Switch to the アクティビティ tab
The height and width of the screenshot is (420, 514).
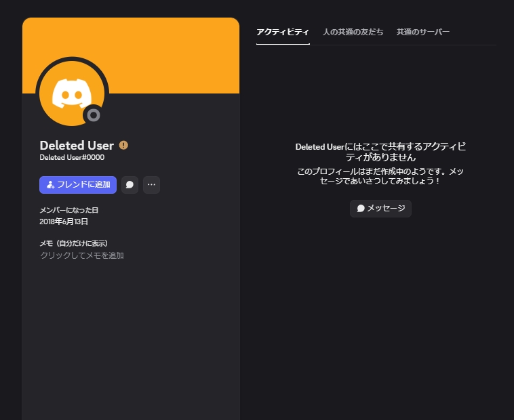click(283, 32)
